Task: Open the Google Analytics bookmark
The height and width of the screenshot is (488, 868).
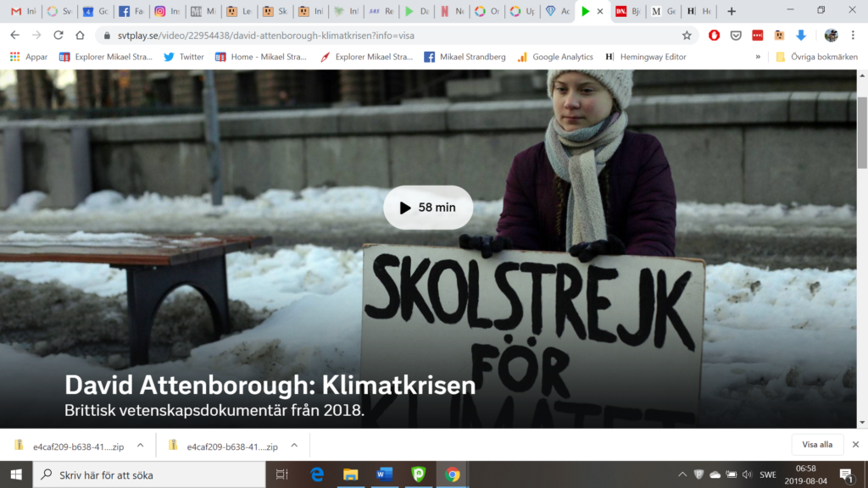Action: click(555, 57)
